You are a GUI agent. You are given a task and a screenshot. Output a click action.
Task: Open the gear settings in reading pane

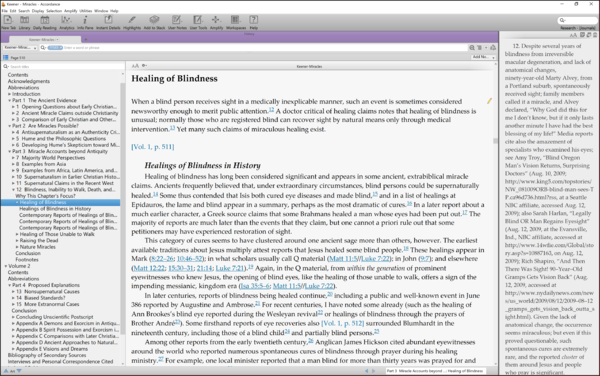click(144, 66)
